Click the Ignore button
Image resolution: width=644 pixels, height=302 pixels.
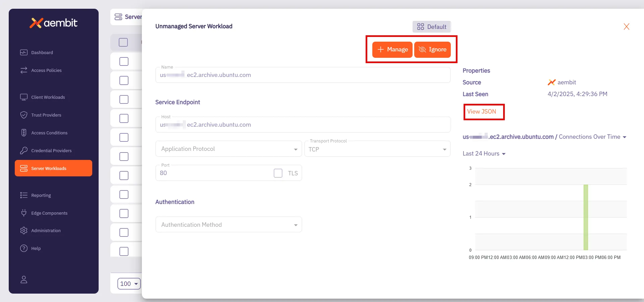coord(432,49)
